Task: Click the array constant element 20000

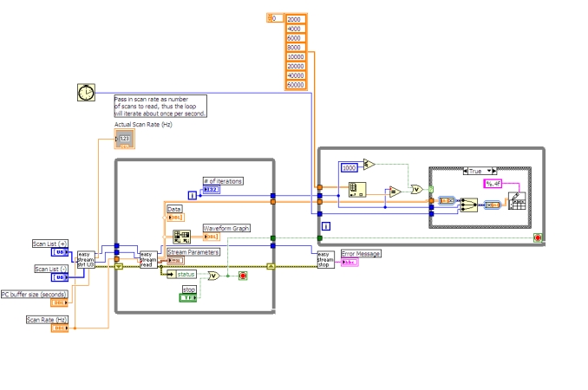Action: click(296, 66)
